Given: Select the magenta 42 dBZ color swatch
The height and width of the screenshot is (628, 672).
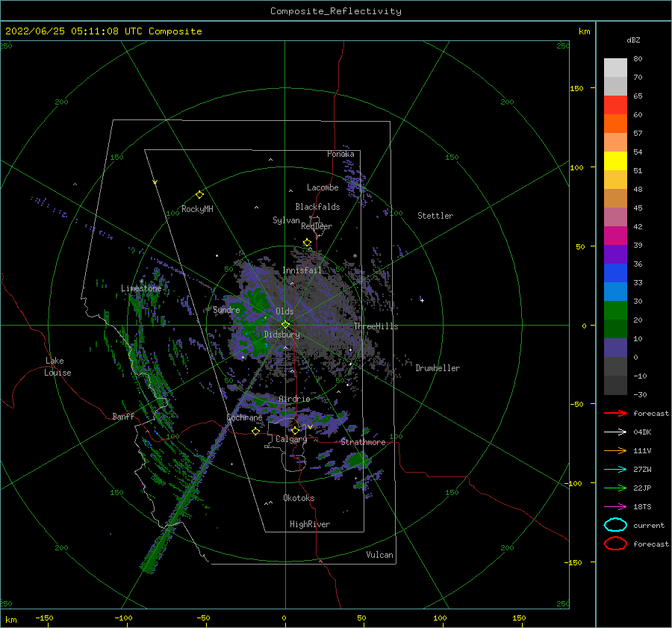Looking at the screenshot, I should pos(615,235).
